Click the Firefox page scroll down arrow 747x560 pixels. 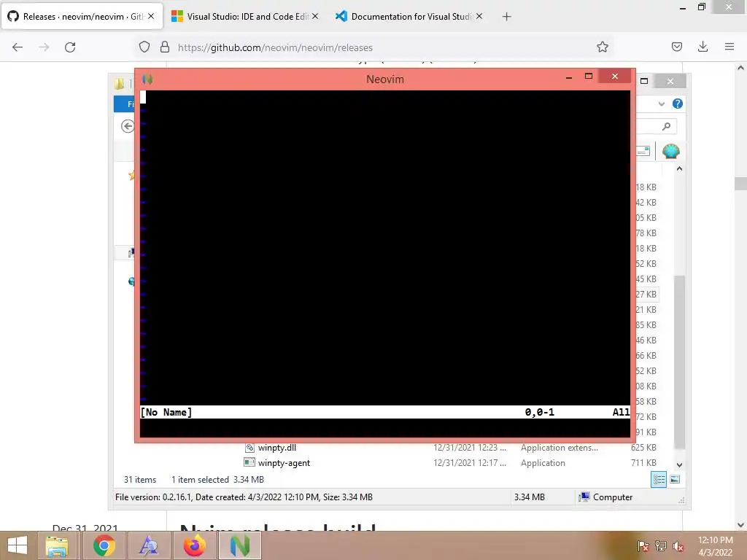(x=740, y=525)
